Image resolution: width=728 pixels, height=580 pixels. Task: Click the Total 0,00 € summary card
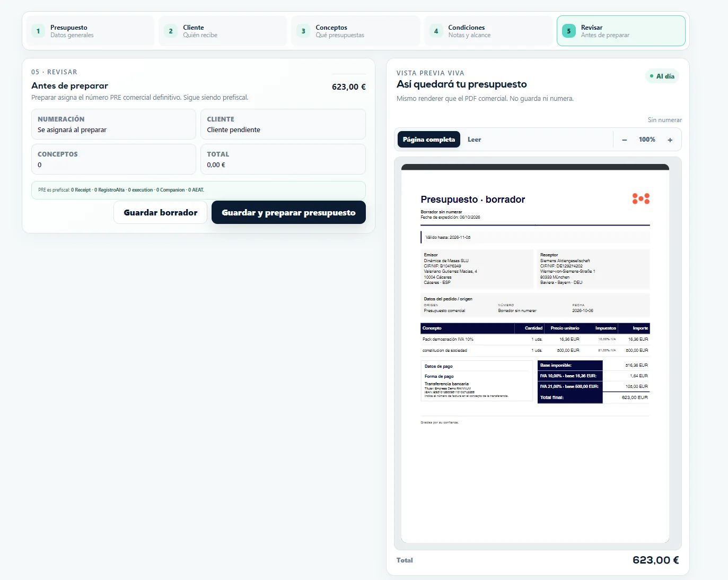point(283,159)
